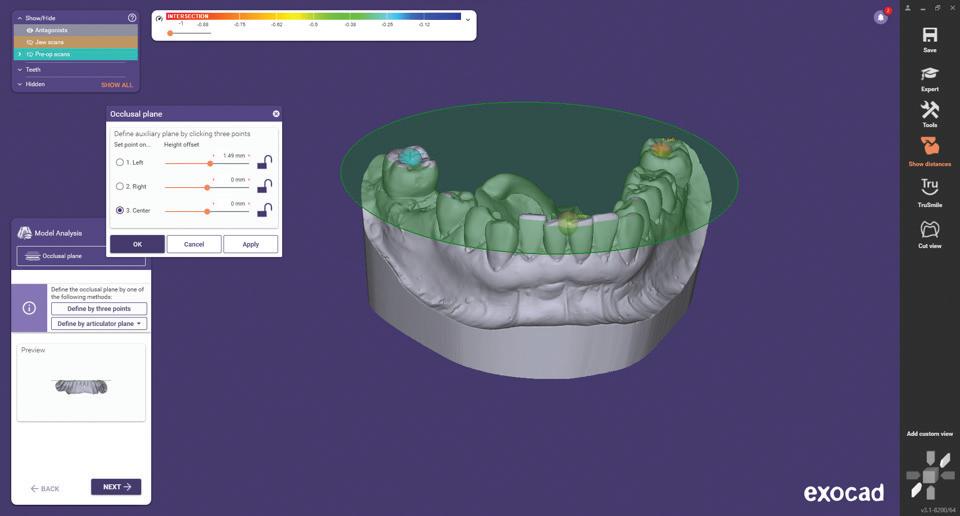Click OK in Occlusal plane dialog
Screen dimensions: 960x516
pos(137,244)
